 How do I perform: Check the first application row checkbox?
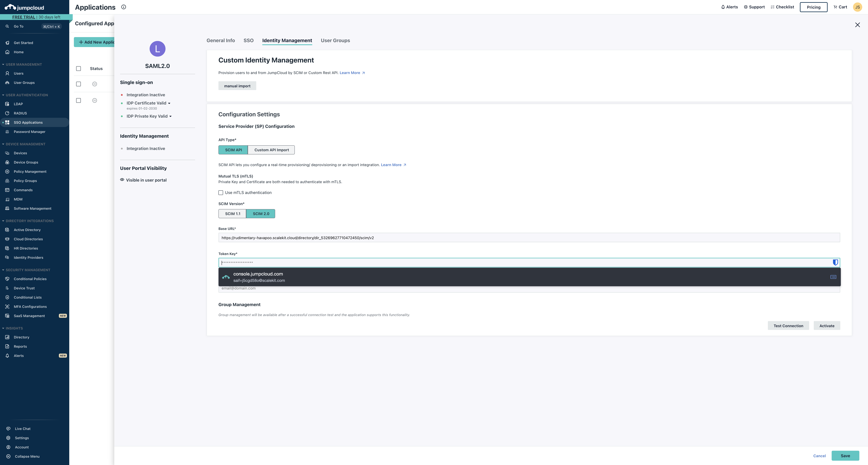tap(78, 84)
